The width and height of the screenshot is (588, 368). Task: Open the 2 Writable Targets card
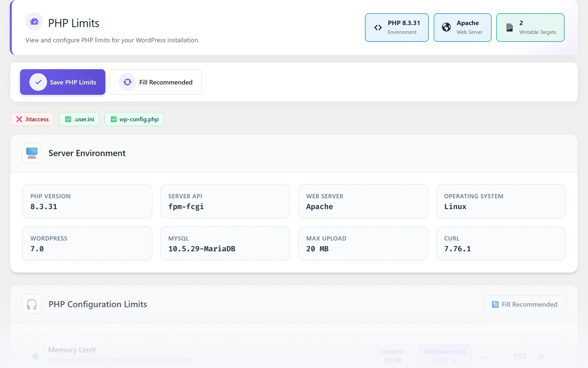[x=530, y=28]
